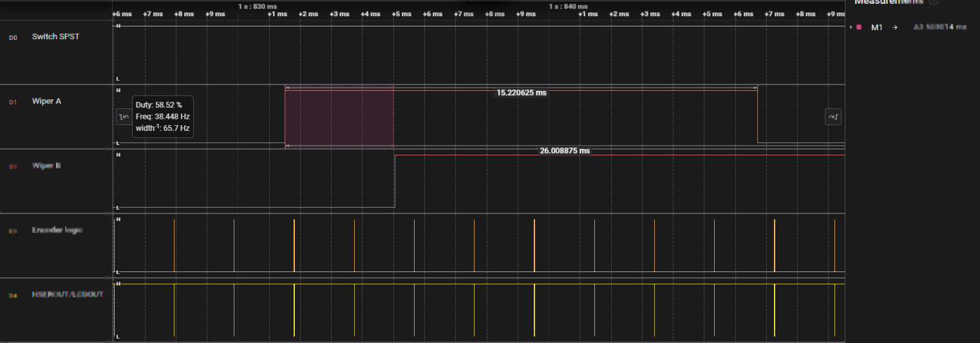Select the Wiper A channel name
Screen dimensions: 980x343
pos(46,101)
